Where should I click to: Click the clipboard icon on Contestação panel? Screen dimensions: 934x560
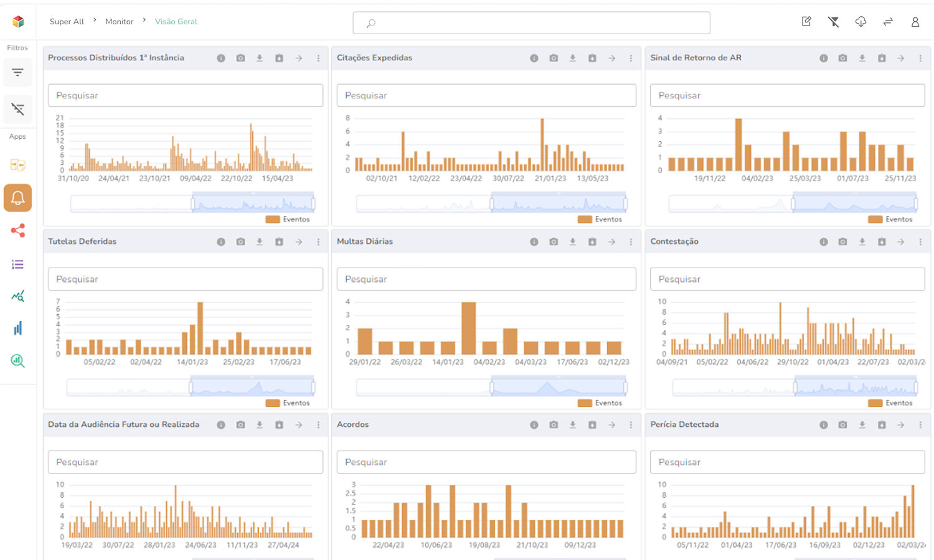point(882,241)
